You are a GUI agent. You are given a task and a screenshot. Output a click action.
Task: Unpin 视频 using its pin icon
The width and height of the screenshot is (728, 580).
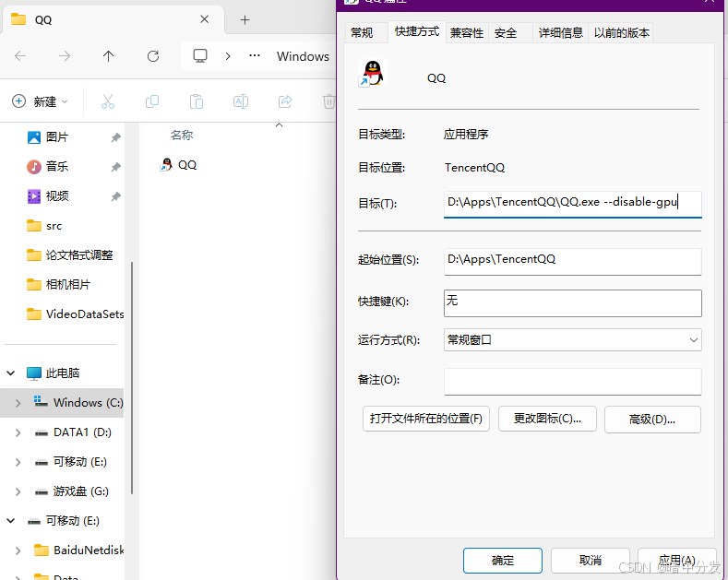coord(115,196)
